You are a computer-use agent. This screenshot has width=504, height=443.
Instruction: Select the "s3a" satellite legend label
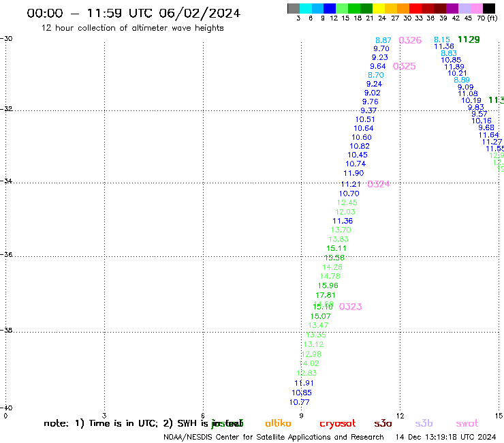point(383,424)
